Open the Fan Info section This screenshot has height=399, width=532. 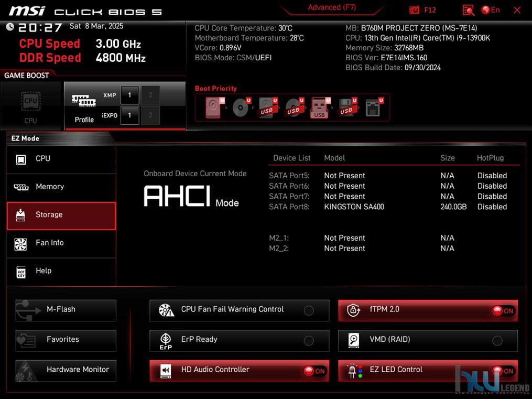pyautogui.click(x=61, y=244)
